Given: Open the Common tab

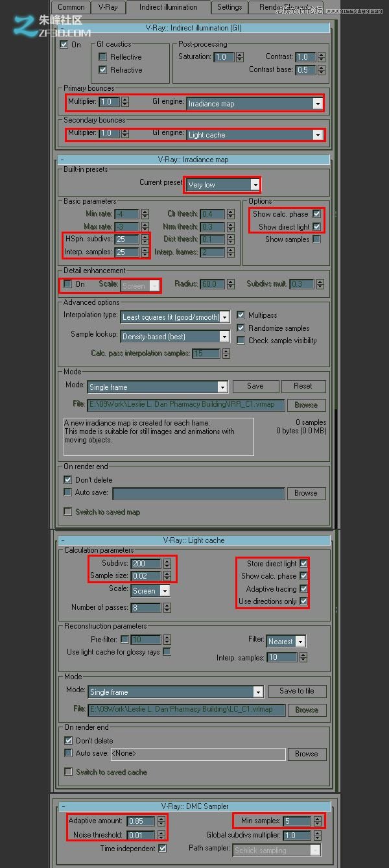Looking at the screenshot, I should pyautogui.click(x=71, y=7).
